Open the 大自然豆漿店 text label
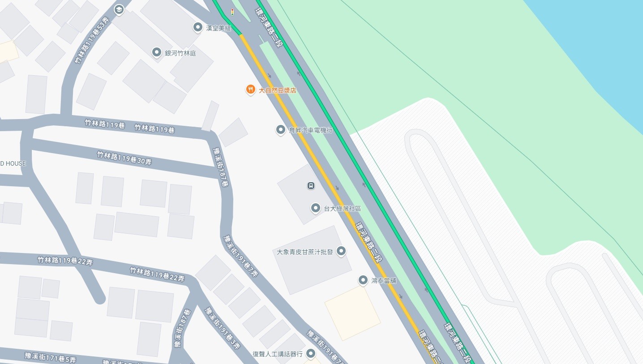 (x=278, y=90)
